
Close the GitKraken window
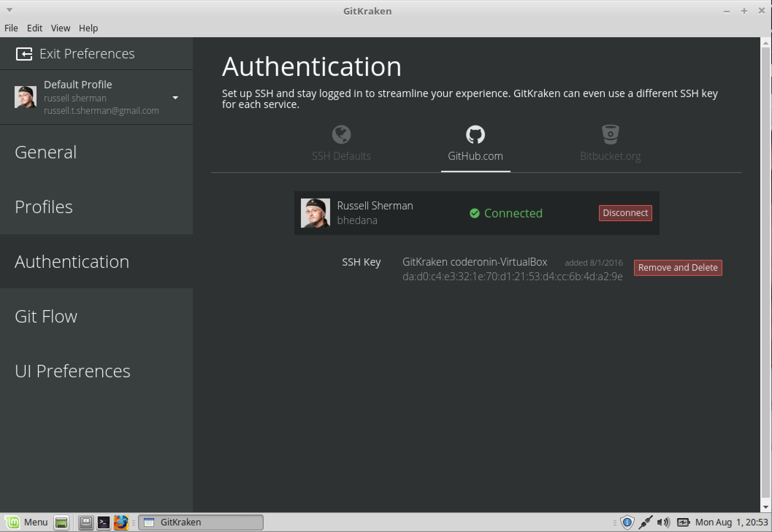(x=761, y=11)
